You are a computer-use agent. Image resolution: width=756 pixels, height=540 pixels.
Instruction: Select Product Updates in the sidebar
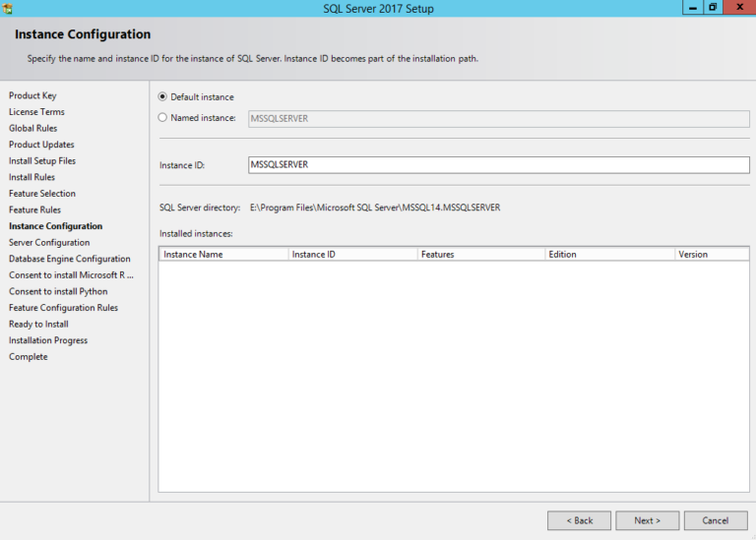click(x=41, y=145)
